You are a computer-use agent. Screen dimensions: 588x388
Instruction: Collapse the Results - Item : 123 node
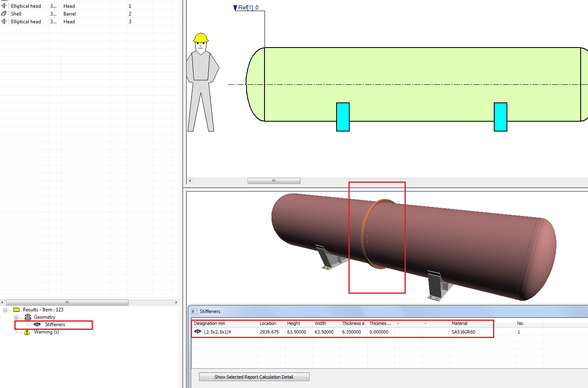click(x=5, y=310)
